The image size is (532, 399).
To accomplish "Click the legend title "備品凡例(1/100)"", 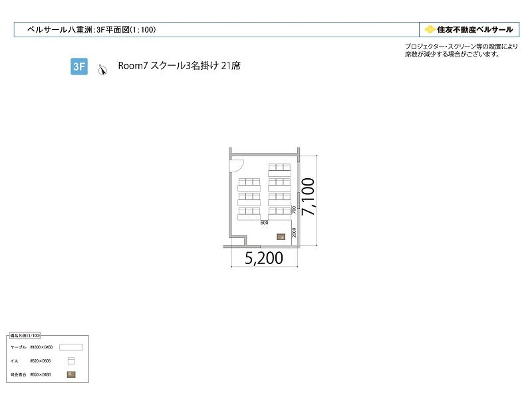I will (25, 336).
